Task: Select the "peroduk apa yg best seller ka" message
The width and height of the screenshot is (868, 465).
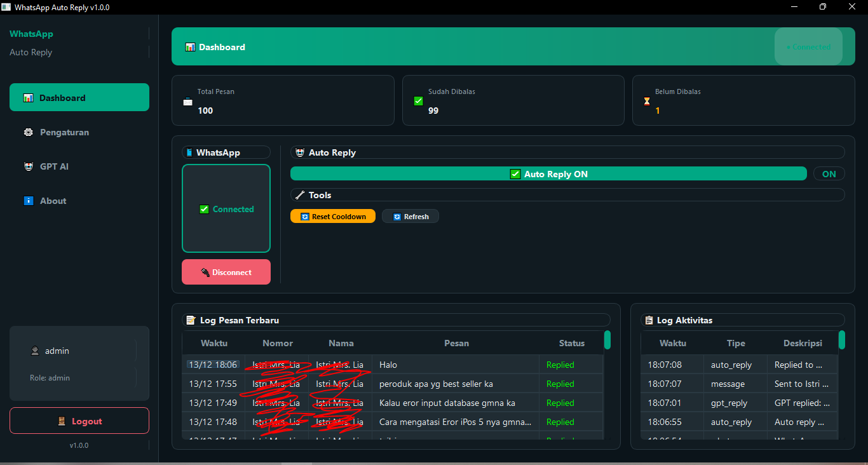Action: pos(456,384)
